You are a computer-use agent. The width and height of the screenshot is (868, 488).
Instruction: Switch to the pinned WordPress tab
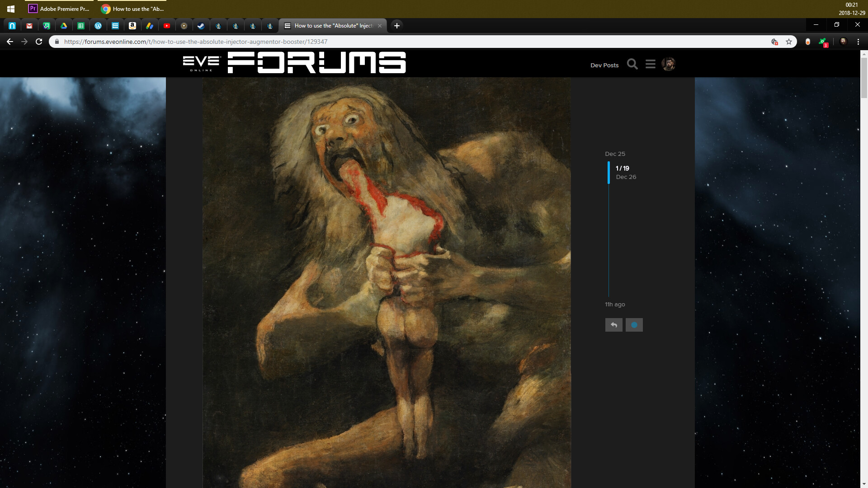click(x=98, y=26)
